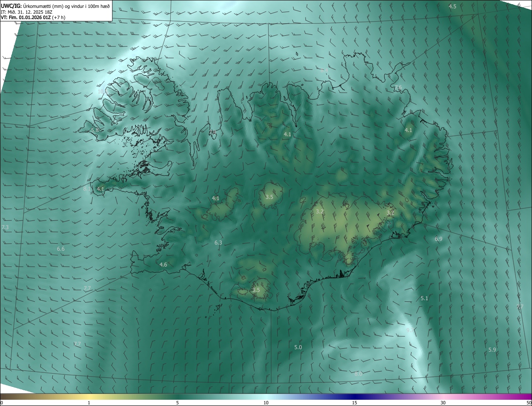Screen dimensions: 532x406
Task: Click the 5.9 value label on the map
Action: click(x=492, y=350)
